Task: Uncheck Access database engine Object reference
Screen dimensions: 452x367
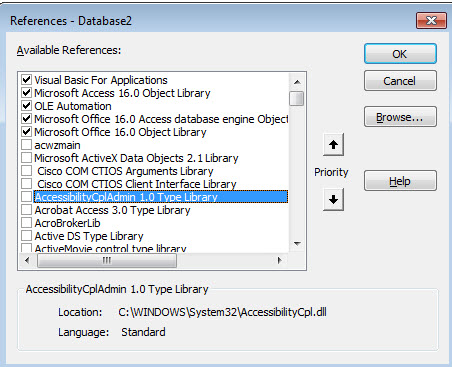Action: 26,119
